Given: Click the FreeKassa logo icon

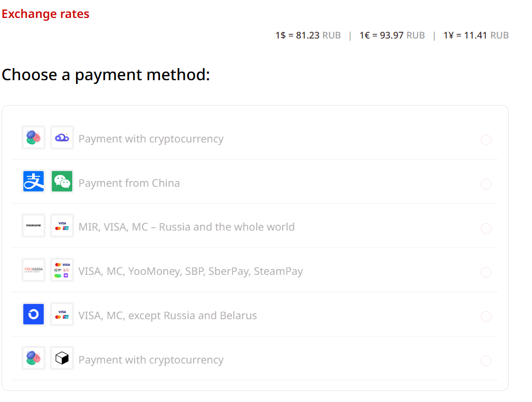Looking at the screenshot, I should coord(33,270).
